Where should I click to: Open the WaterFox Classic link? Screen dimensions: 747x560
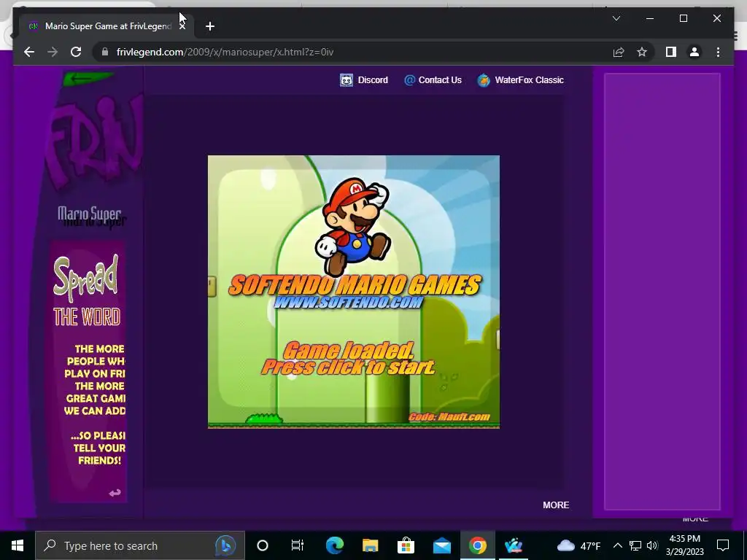coord(520,80)
